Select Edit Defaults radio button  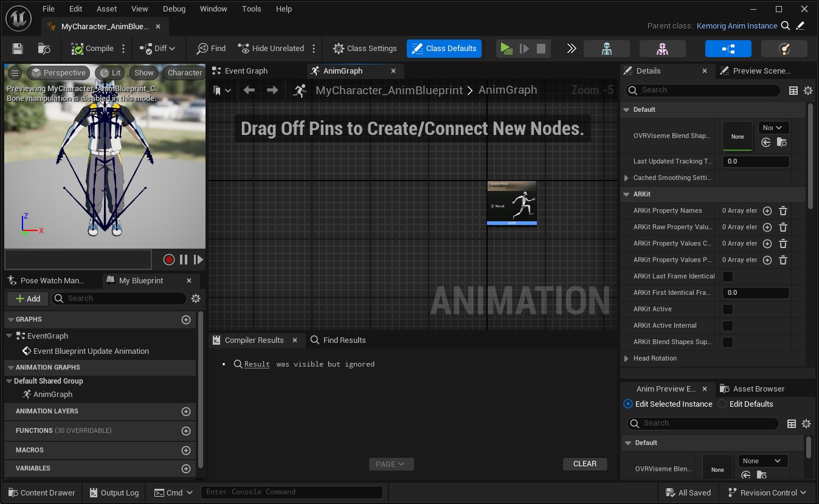[722, 404]
